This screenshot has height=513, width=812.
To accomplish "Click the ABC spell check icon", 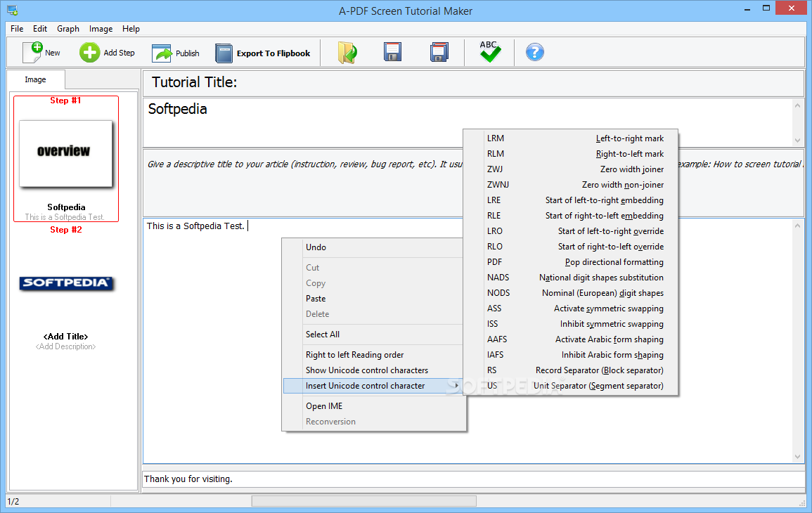I will (489, 52).
